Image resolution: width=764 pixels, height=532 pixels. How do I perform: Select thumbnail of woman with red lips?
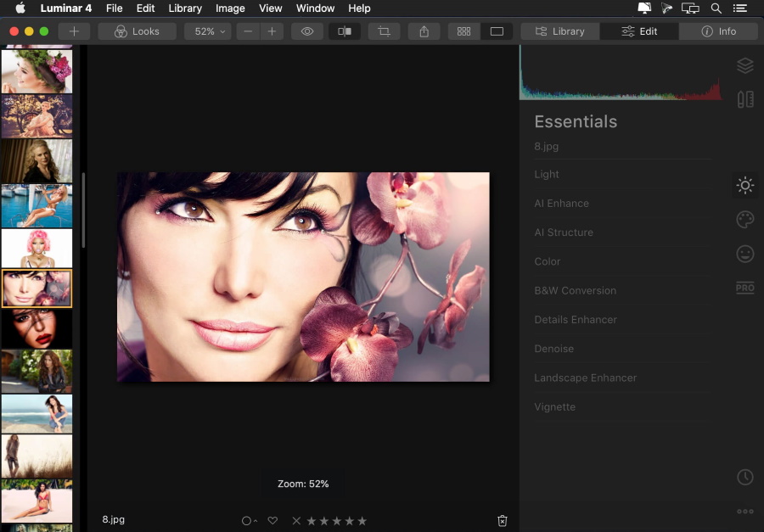[37, 328]
